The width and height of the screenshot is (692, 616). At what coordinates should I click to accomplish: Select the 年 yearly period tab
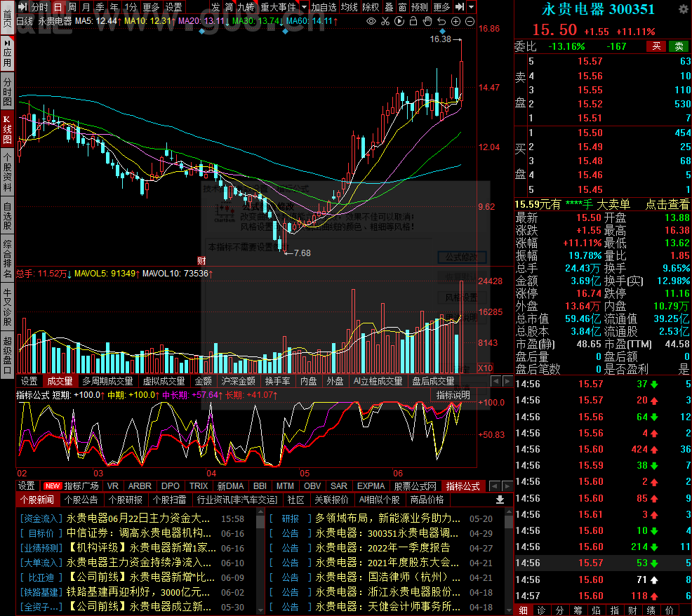(x=114, y=7)
